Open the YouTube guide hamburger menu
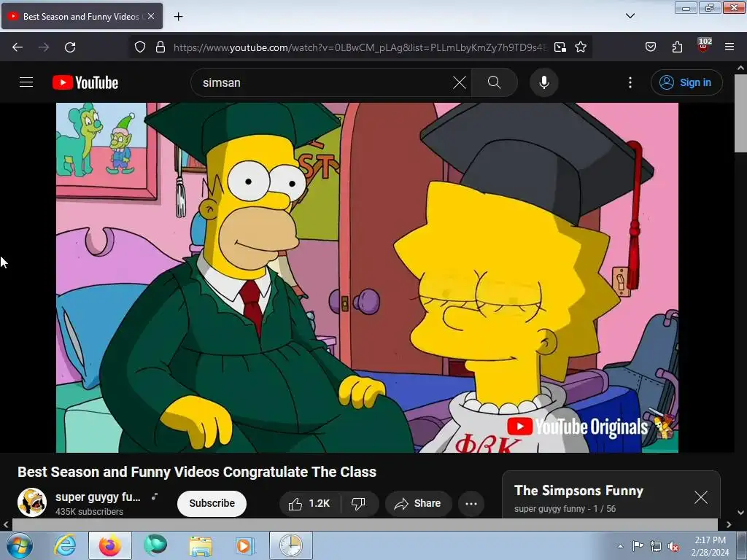Image resolution: width=747 pixels, height=560 pixels. pos(26,82)
